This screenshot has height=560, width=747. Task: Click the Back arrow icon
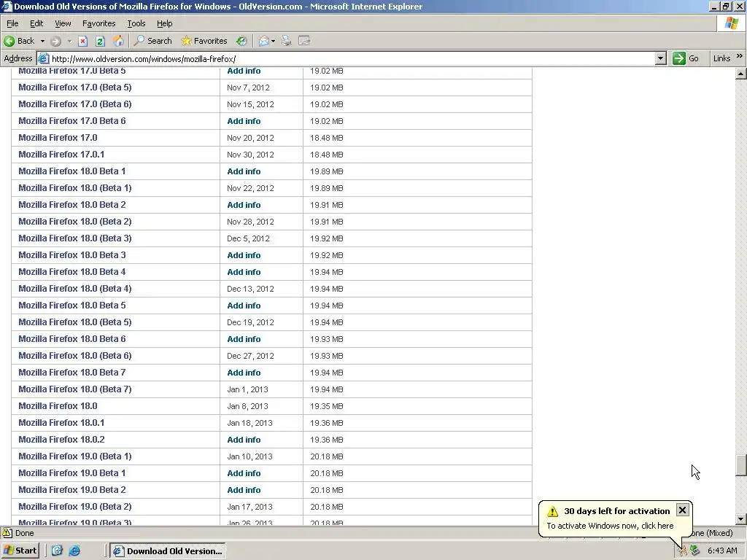click(9, 41)
